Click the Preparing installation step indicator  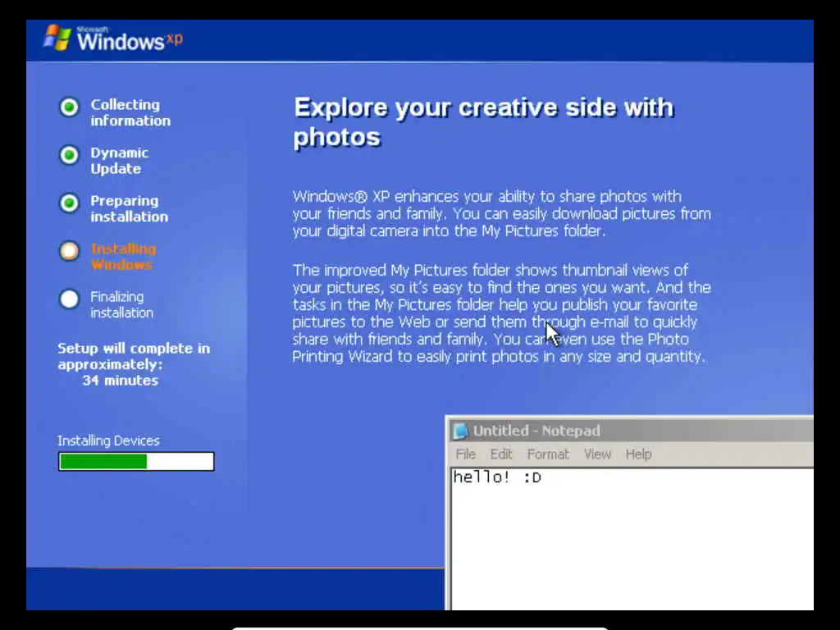tap(69, 203)
